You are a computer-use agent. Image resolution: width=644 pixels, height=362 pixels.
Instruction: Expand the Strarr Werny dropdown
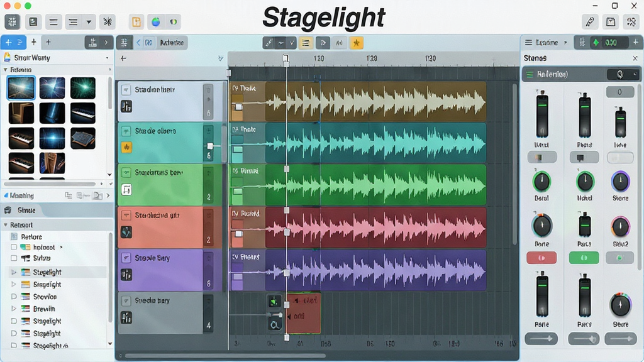pyautogui.click(x=107, y=58)
